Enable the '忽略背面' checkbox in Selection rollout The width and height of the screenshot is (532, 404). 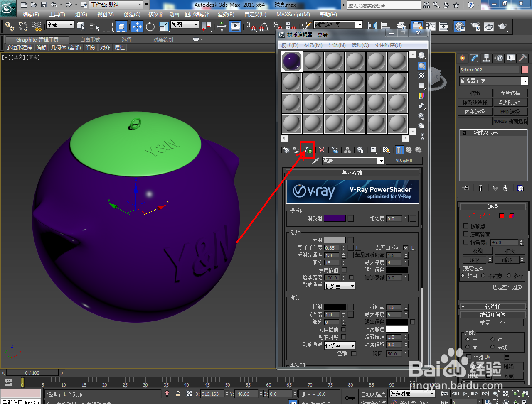pos(465,235)
